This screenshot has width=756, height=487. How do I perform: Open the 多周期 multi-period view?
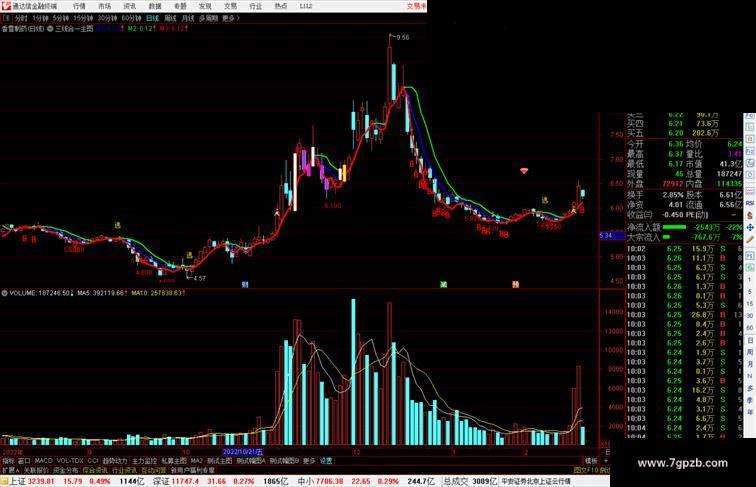tap(208, 18)
